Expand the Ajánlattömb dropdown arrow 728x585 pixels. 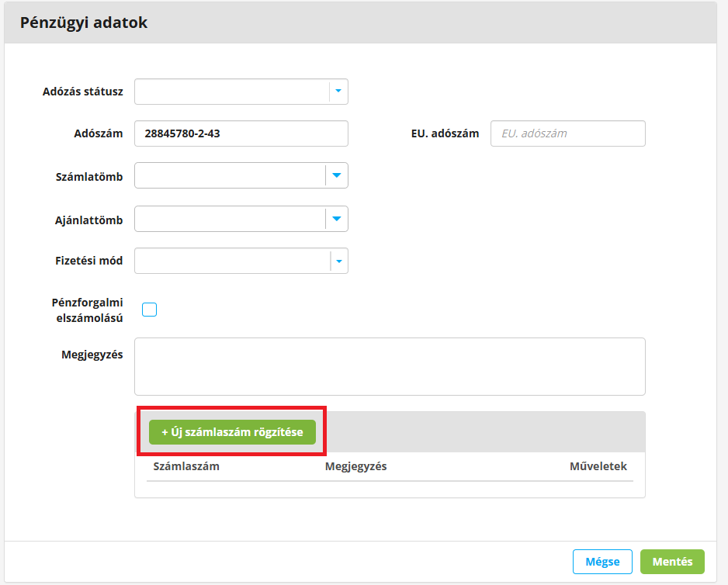tap(337, 219)
